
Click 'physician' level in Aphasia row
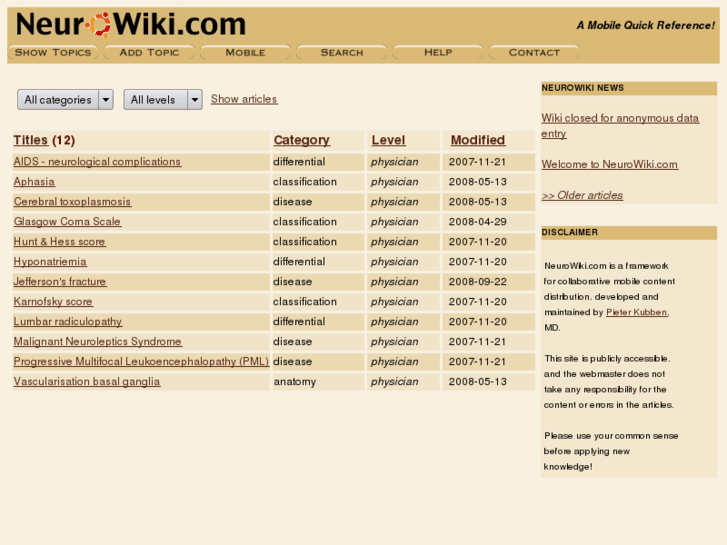395,182
